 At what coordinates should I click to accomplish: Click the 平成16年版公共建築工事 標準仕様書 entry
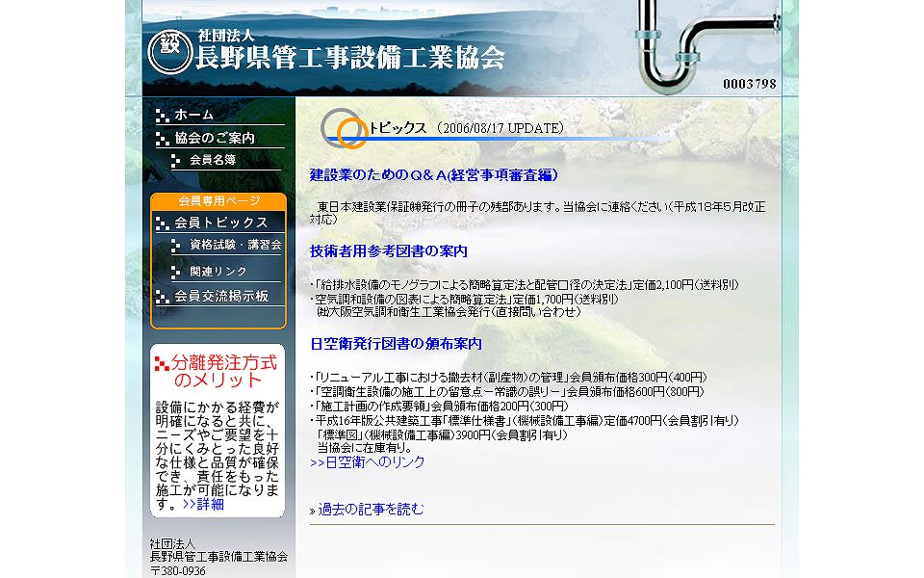pos(525,421)
